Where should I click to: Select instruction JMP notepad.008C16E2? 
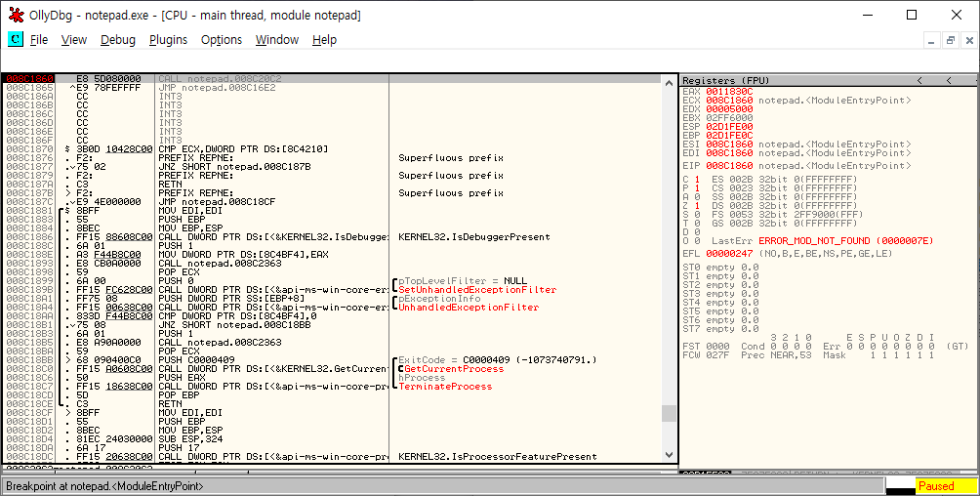tap(217, 88)
